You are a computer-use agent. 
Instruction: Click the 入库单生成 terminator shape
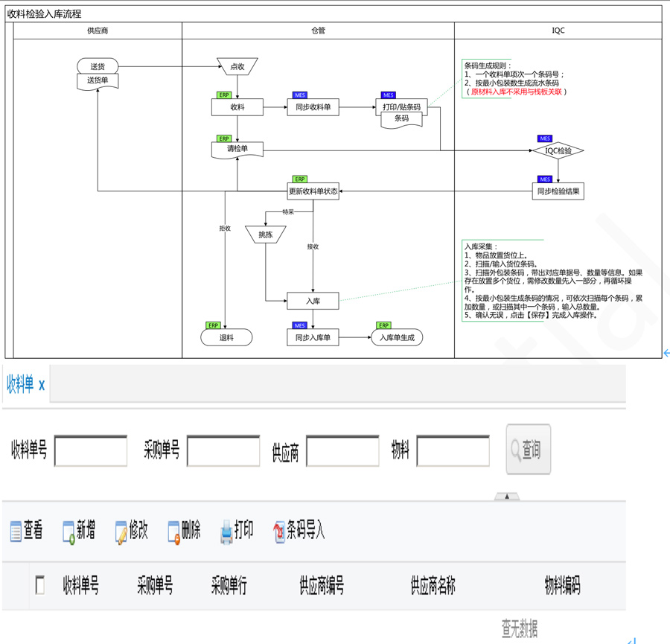click(397, 337)
